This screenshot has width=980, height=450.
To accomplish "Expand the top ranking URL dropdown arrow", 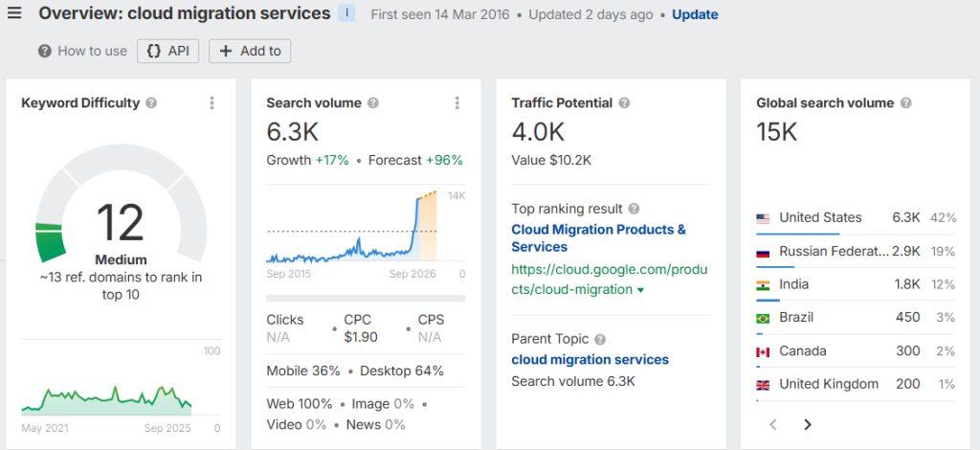I will 640,290.
